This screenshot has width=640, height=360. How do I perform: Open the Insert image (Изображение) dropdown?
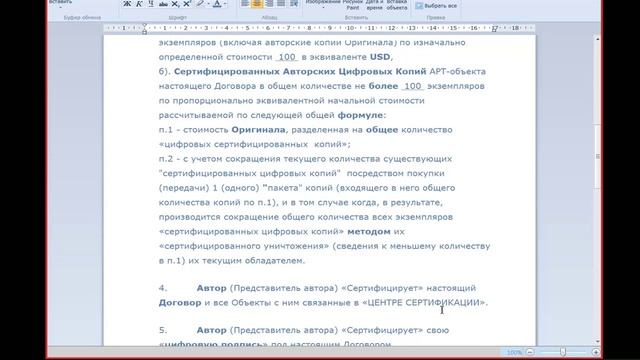pos(323,4)
